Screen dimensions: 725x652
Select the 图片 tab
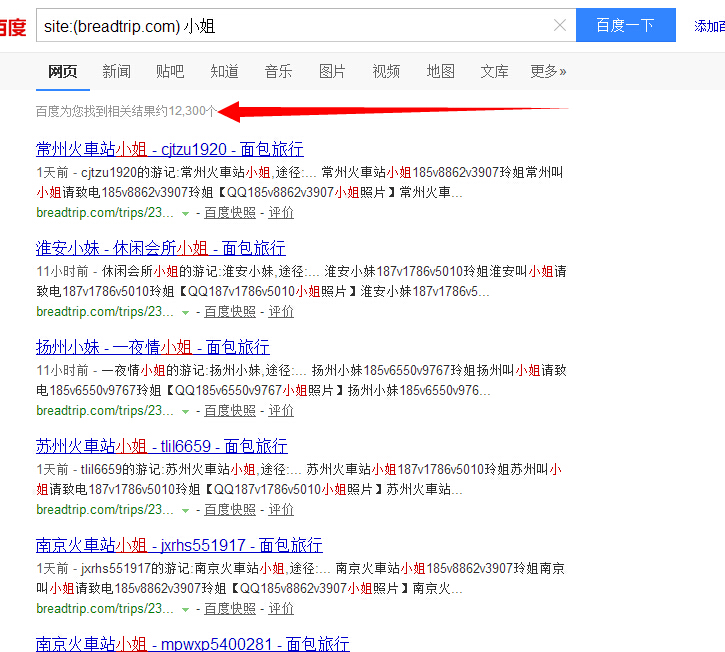coord(332,71)
